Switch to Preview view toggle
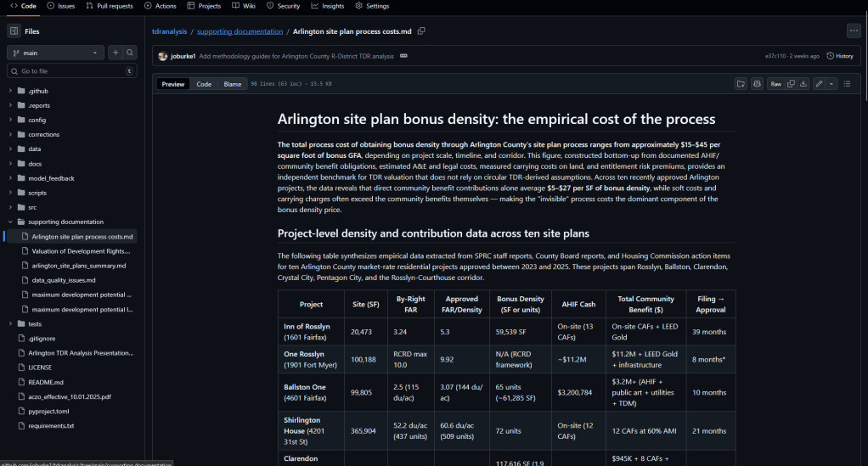868x466 pixels. point(173,84)
